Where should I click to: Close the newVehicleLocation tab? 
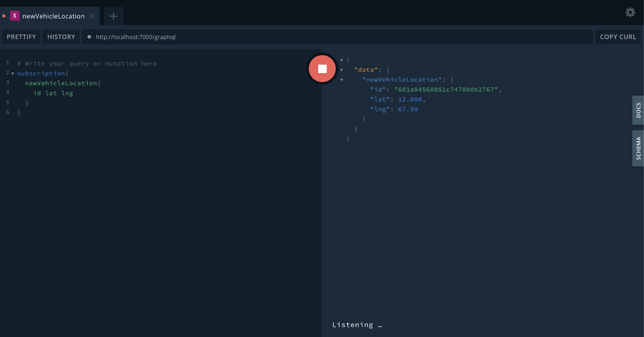[92, 16]
